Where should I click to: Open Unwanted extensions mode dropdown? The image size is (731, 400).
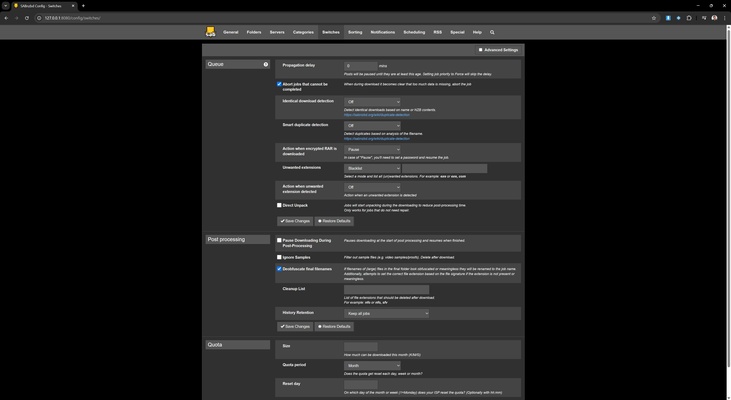point(372,168)
